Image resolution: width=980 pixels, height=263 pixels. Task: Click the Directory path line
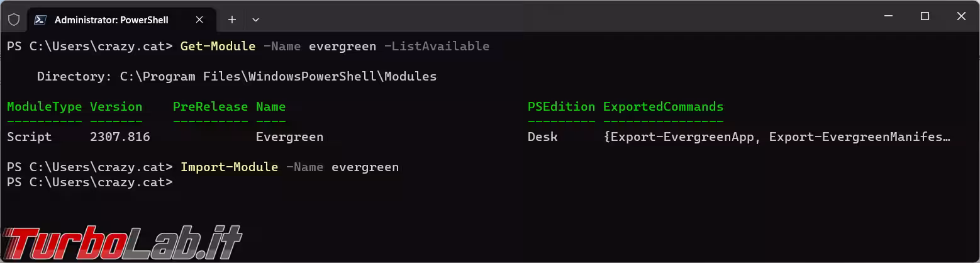click(237, 77)
